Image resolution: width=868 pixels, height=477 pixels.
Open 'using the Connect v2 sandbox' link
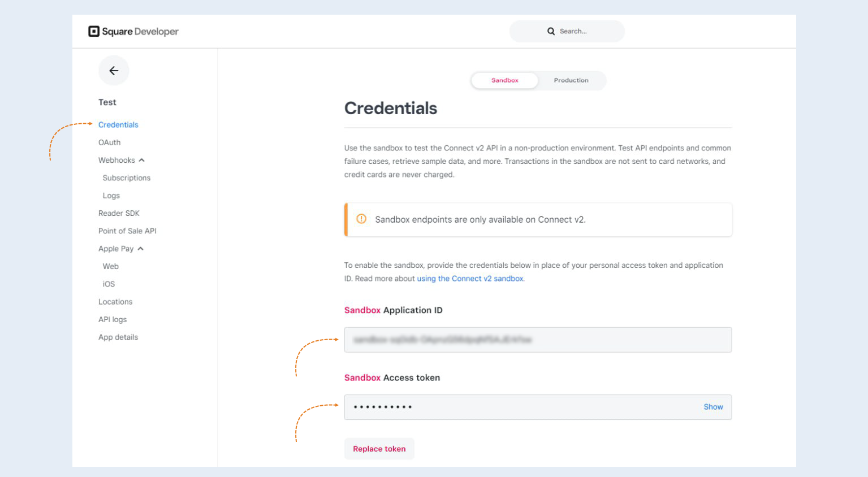pyautogui.click(x=470, y=279)
